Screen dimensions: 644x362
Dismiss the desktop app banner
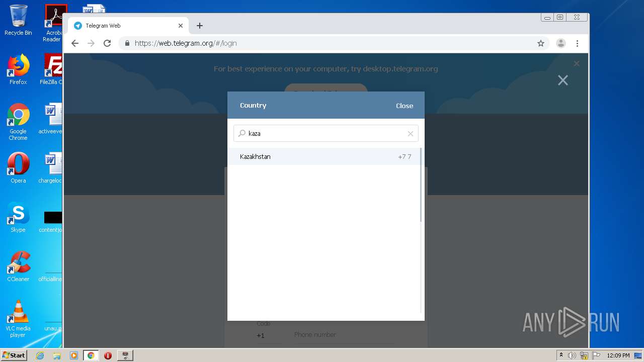577,63
